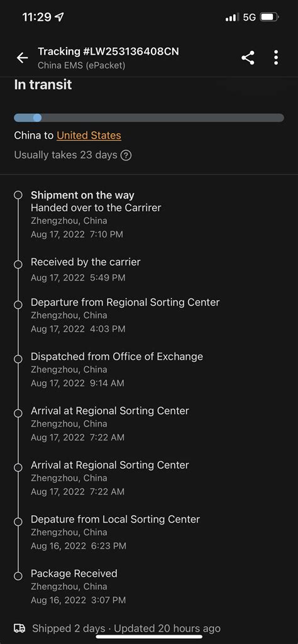Screen dimensions: 298x644
Task: Tap Dispatched from Office of Exchange event
Action: 117,369
